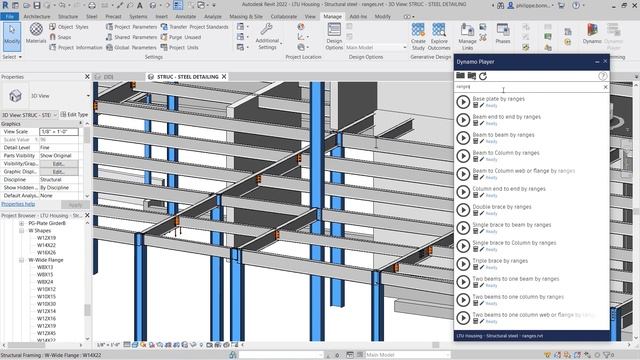Close the STRUC - STEEL DETAILING view tab
640x360 pixels.
tap(224, 77)
